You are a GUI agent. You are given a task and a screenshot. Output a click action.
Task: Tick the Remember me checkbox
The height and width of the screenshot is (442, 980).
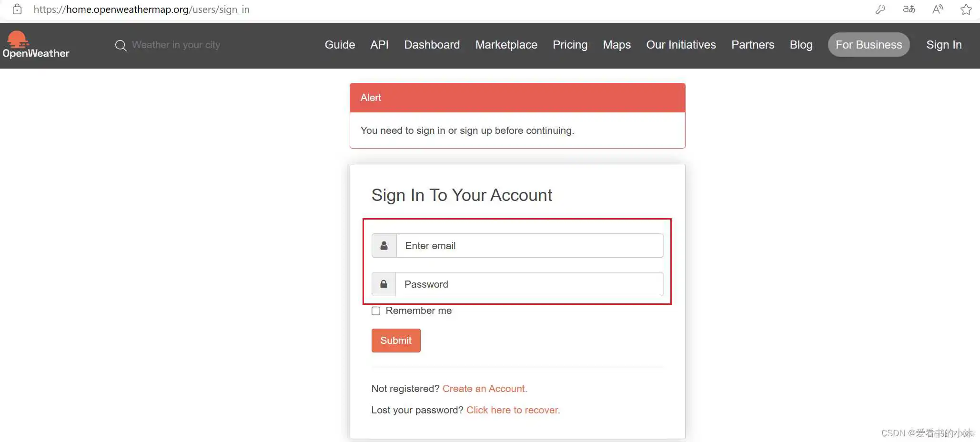tap(376, 311)
